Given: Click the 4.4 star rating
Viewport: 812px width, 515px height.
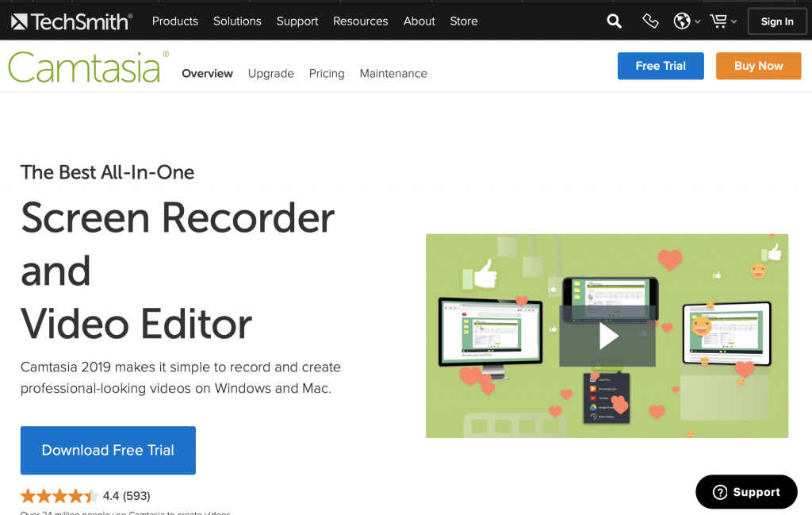Looking at the screenshot, I should point(60,496).
